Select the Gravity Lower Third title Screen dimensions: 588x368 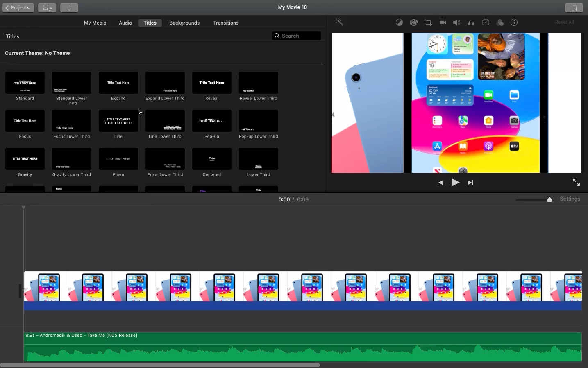[72, 159]
